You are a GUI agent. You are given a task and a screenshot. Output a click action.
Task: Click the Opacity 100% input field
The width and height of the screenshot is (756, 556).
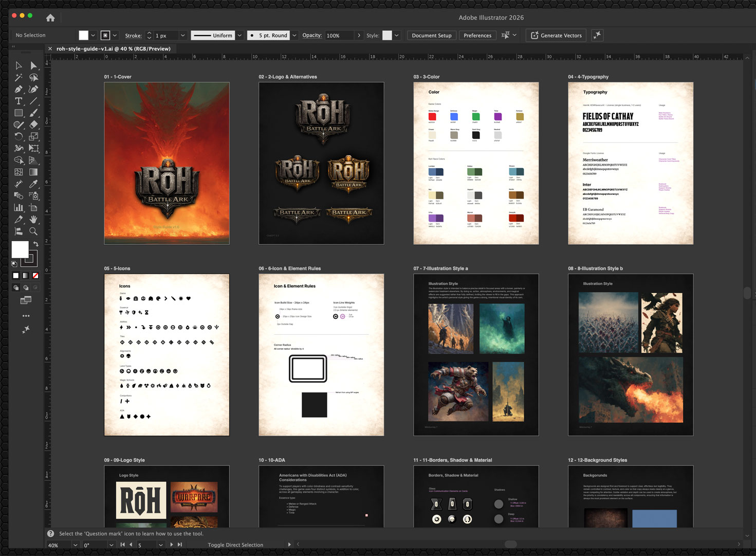pyautogui.click(x=339, y=35)
